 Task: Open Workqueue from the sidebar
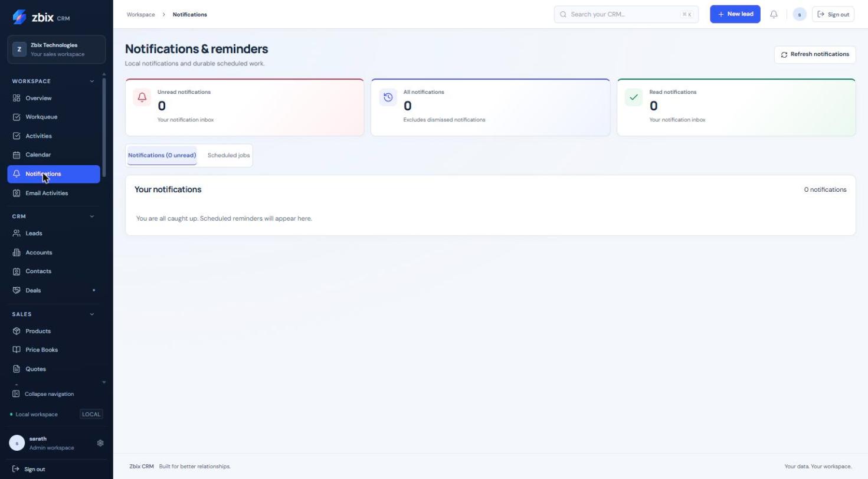pyautogui.click(x=54, y=117)
